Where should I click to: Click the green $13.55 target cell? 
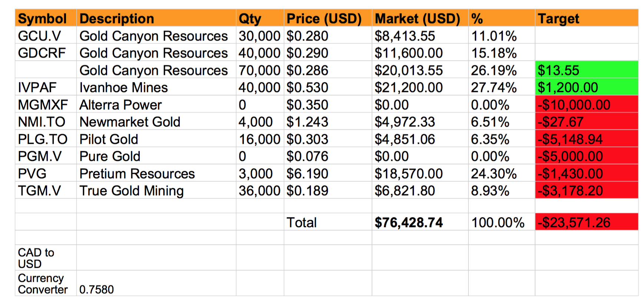coord(587,70)
